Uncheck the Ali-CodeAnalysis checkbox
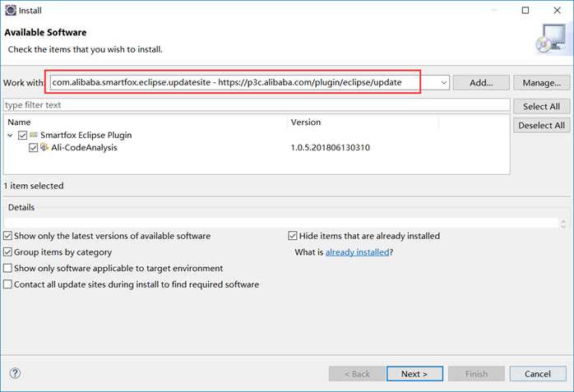 [33, 148]
